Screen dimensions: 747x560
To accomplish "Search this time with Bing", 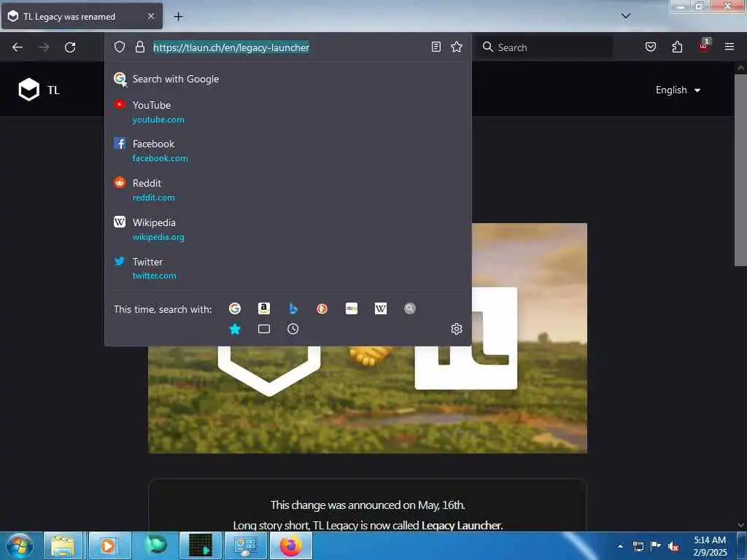I will [x=293, y=308].
